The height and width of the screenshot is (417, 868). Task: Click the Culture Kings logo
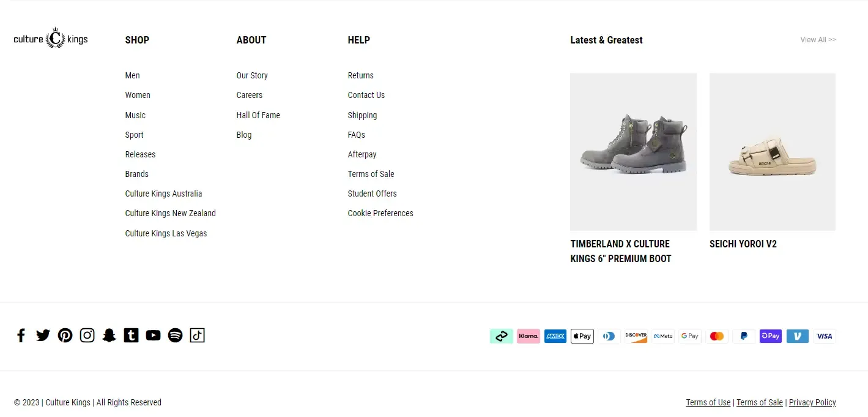[x=51, y=38]
